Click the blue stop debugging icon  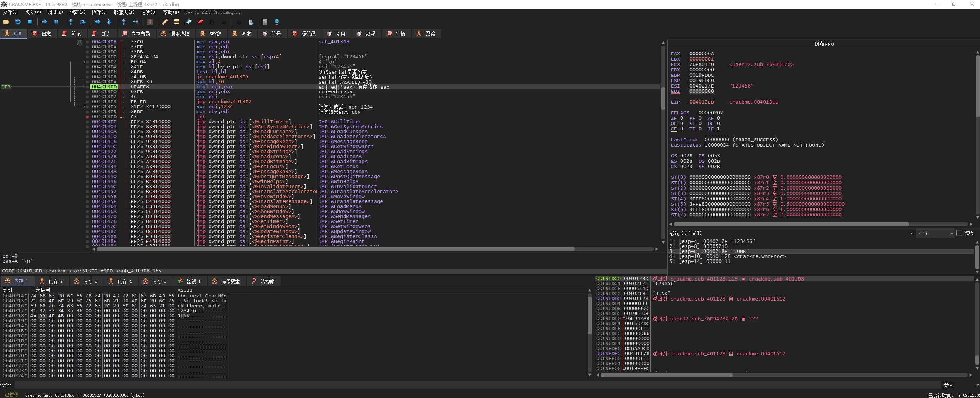coord(30,22)
